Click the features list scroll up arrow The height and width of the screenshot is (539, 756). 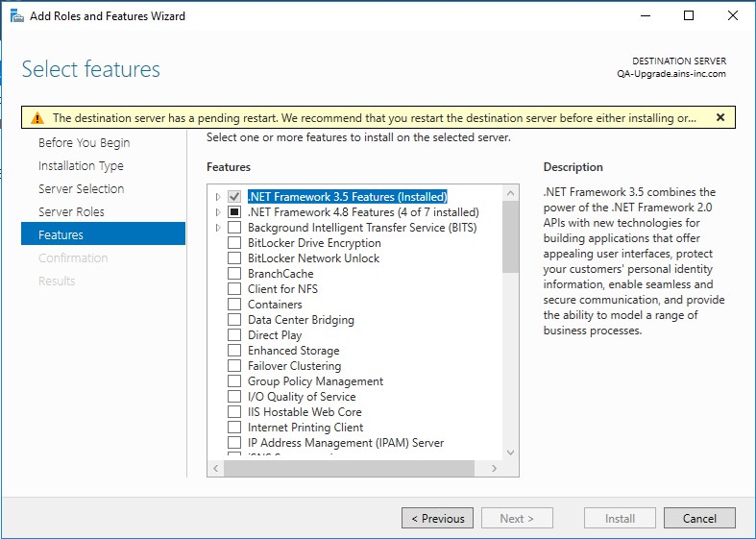pos(511,193)
